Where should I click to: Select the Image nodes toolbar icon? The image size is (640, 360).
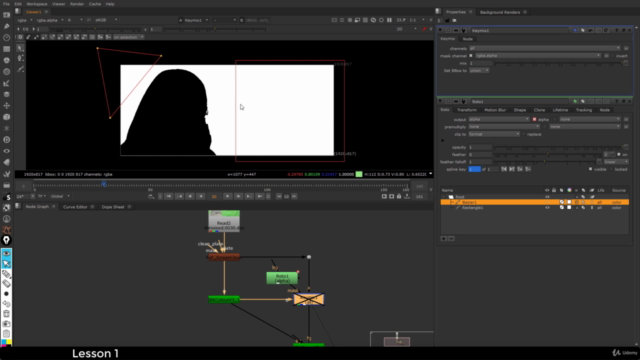tap(7, 15)
